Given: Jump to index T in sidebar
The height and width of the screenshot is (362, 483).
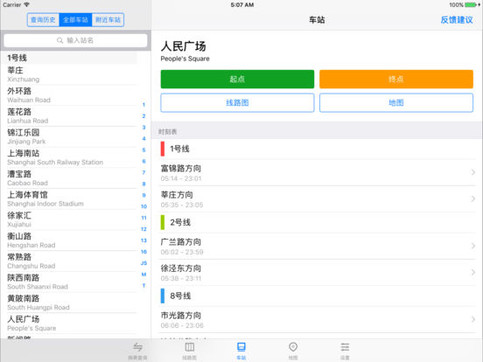Looking at the screenshot, I should [x=144, y=285].
